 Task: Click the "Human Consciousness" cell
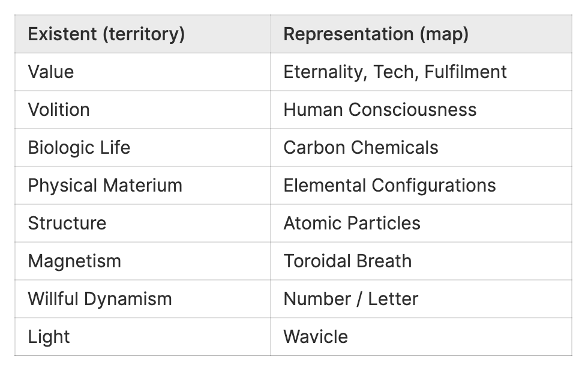pos(380,110)
